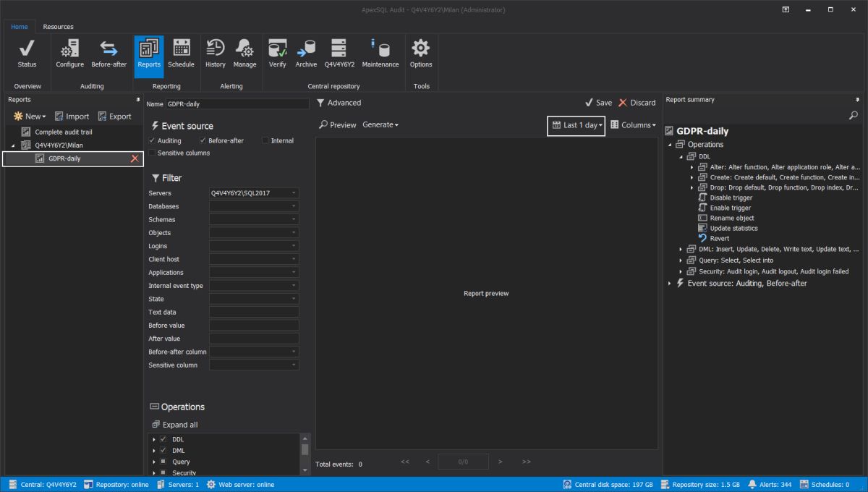Click the Import button

point(72,116)
